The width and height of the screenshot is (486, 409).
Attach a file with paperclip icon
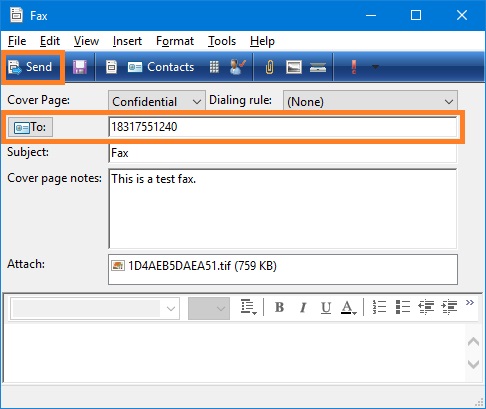269,67
